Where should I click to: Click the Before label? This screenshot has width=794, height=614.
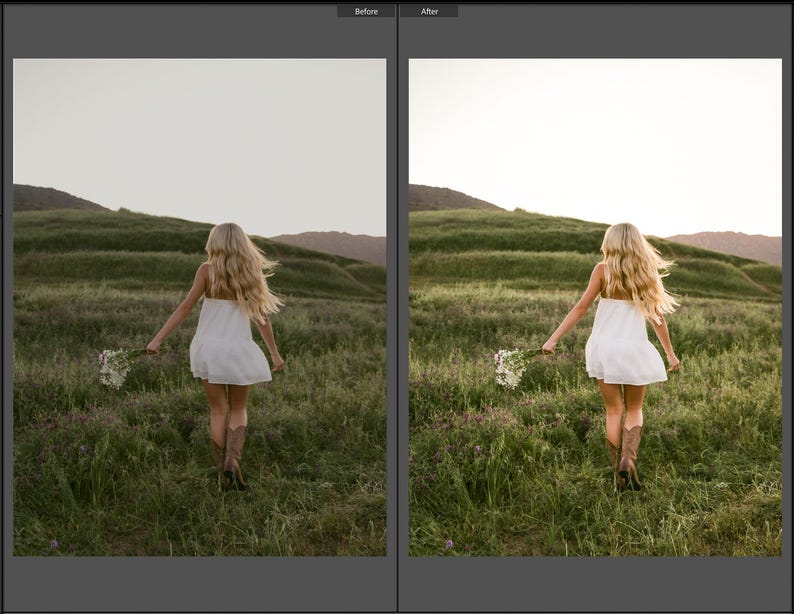[366, 11]
